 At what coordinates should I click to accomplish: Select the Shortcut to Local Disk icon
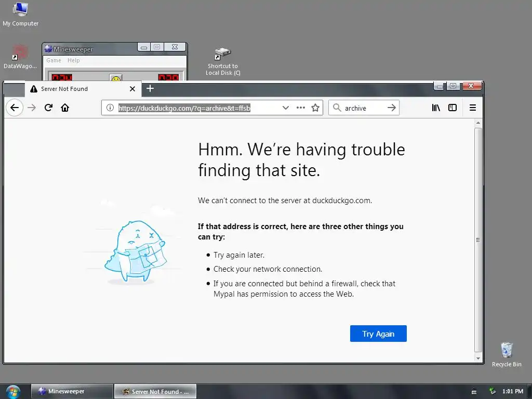click(223, 62)
